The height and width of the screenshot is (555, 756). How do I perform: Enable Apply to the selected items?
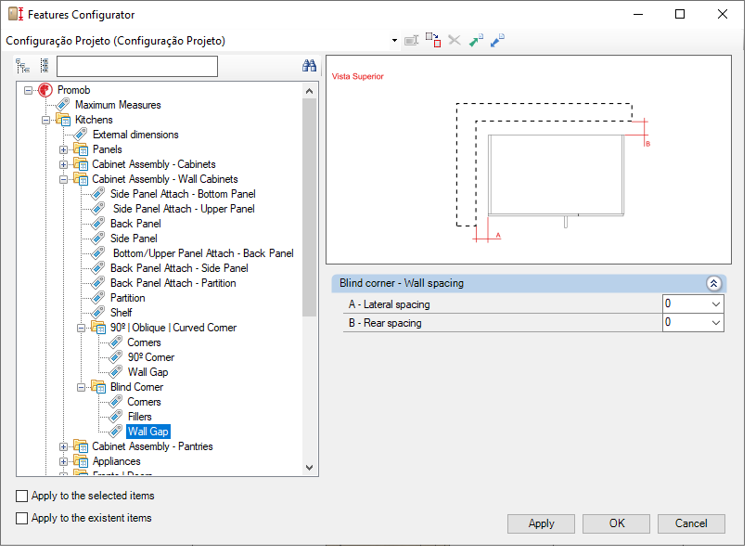[x=21, y=496]
